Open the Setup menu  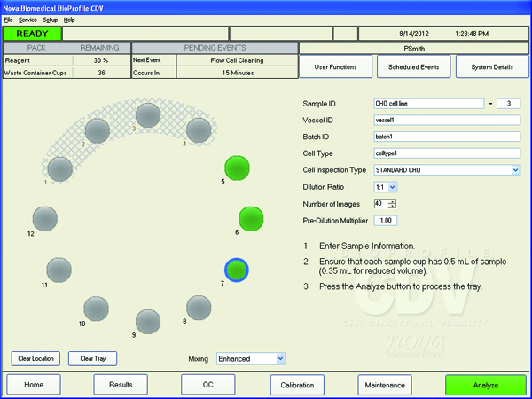[51, 20]
